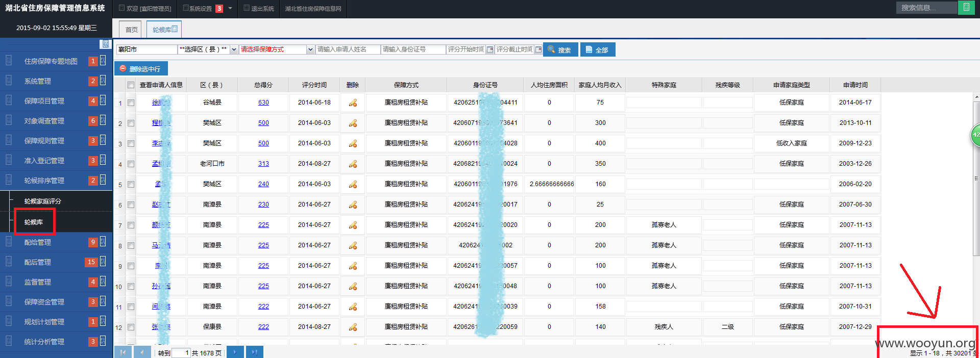The image size is (980, 358).
Task: Open 轮候库 submenu item in sidebar
Action: click(34, 222)
